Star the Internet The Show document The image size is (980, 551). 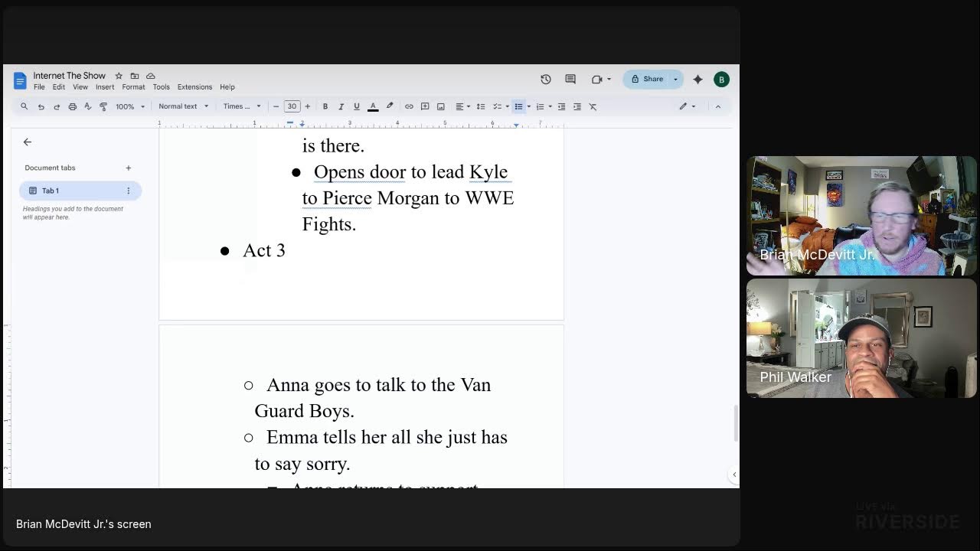pos(119,76)
